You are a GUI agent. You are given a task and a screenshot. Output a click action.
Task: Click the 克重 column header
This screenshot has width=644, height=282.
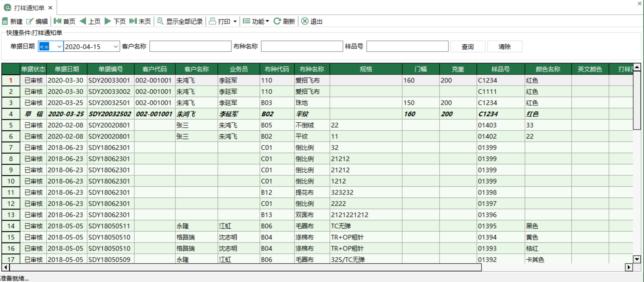click(458, 69)
